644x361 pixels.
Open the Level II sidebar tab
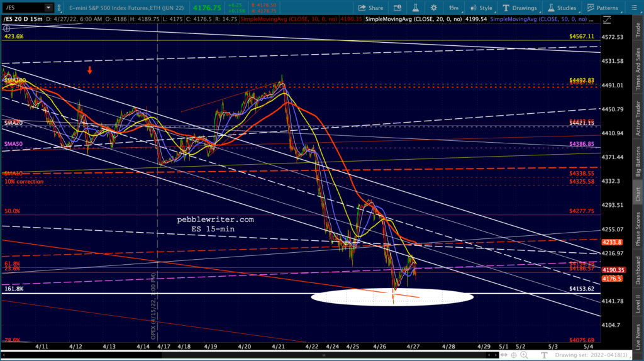click(638, 303)
